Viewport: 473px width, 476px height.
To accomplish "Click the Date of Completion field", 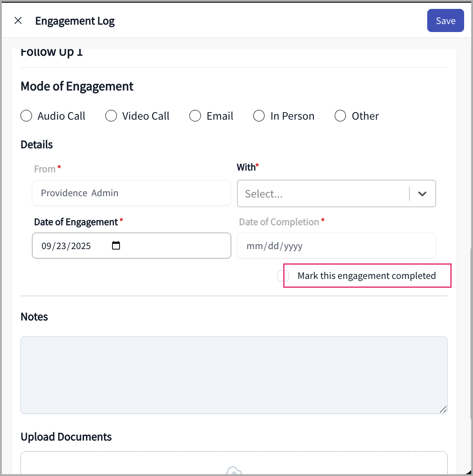I will [x=336, y=246].
